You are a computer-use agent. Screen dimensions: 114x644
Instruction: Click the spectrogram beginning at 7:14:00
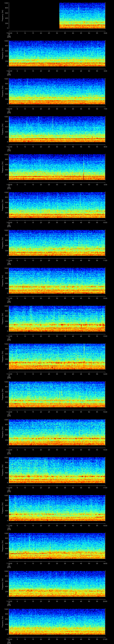[57, 394]
